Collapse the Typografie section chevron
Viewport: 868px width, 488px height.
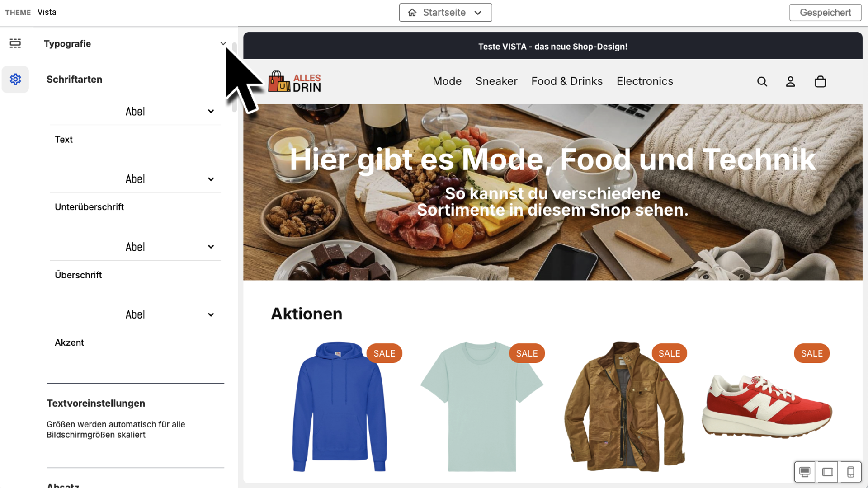223,44
